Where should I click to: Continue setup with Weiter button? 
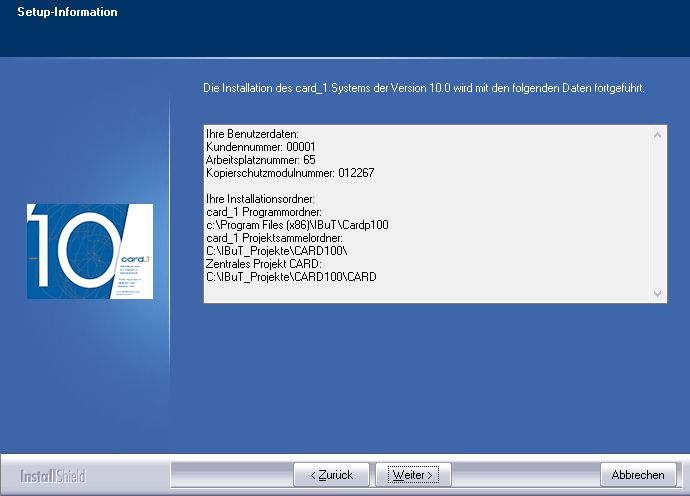tap(413, 475)
